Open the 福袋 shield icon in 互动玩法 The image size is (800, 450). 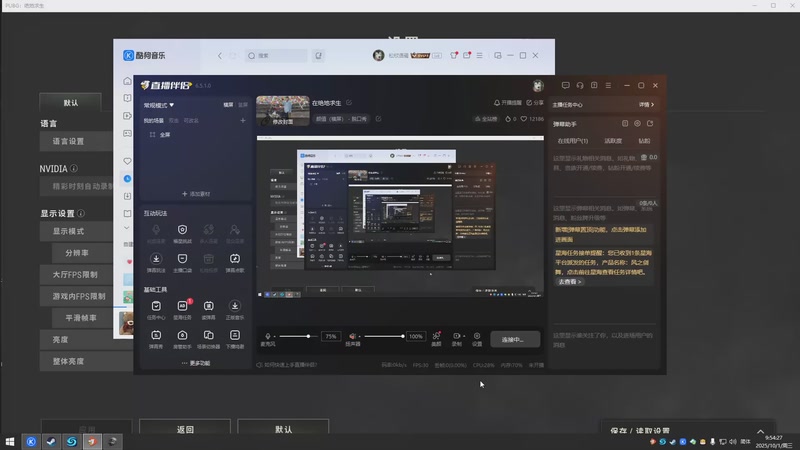pos(182,230)
